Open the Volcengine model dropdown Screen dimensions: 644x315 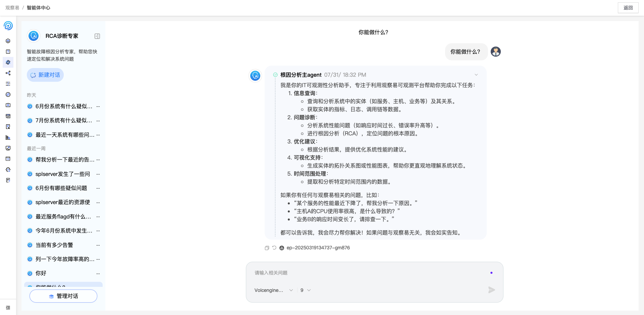pos(273,290)
